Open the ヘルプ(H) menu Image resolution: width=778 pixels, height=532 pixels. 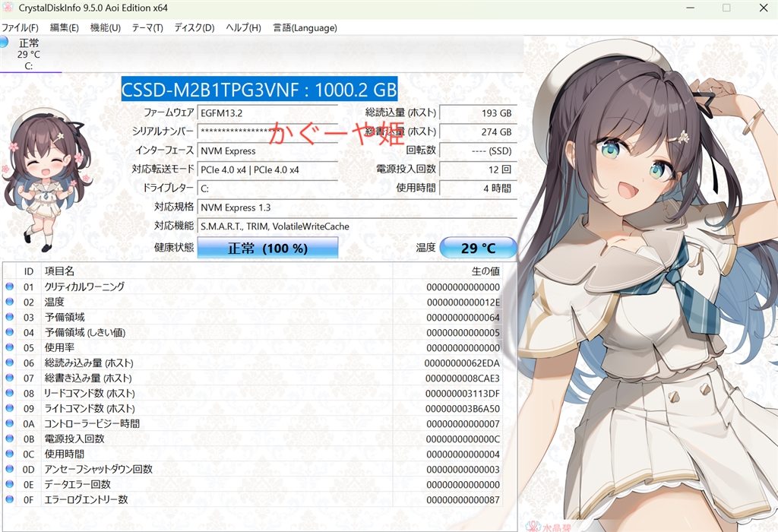coord(243,28)
